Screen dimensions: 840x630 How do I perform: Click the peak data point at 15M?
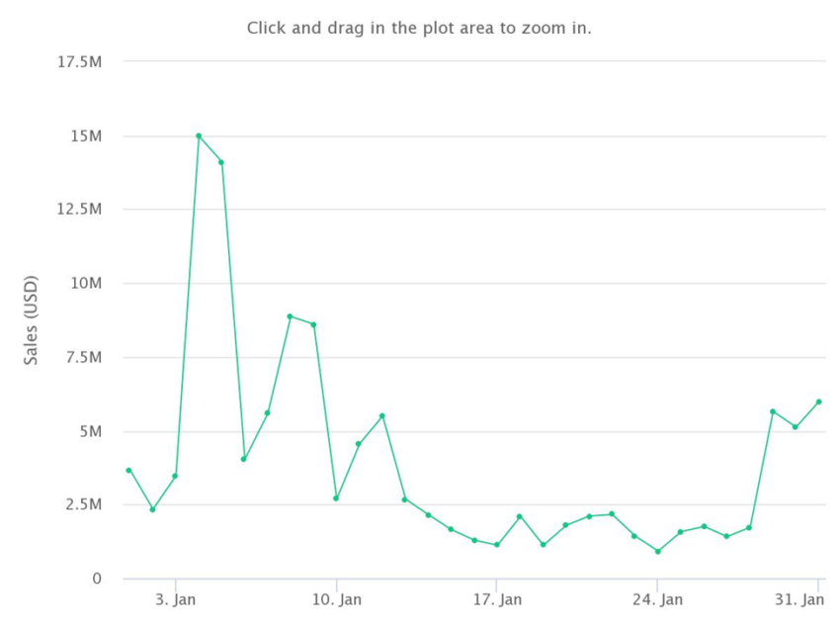pyautogui.click(x=199, y=136)
